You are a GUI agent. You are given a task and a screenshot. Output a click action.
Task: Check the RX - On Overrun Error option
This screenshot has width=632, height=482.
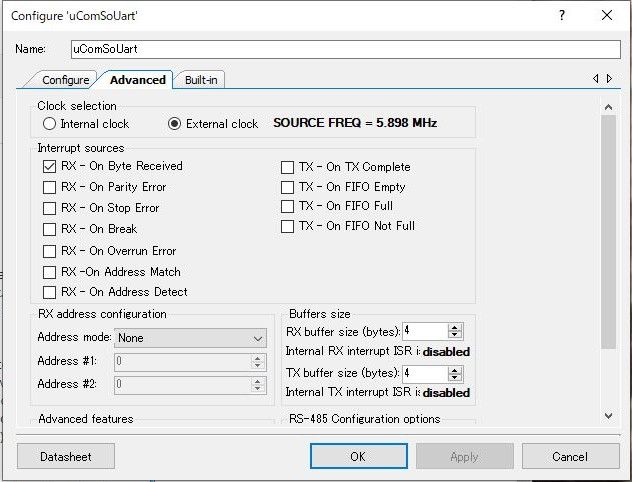(x=49, y=251)
